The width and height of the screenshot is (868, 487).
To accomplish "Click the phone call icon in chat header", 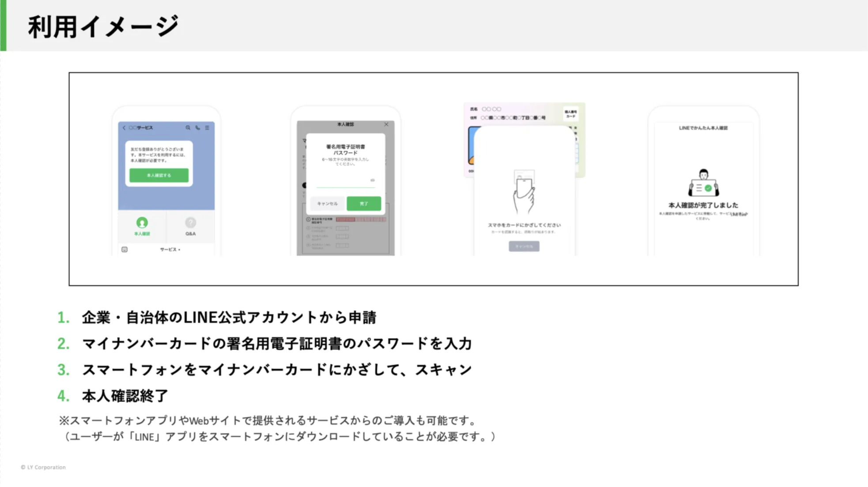I will [198, 127].
